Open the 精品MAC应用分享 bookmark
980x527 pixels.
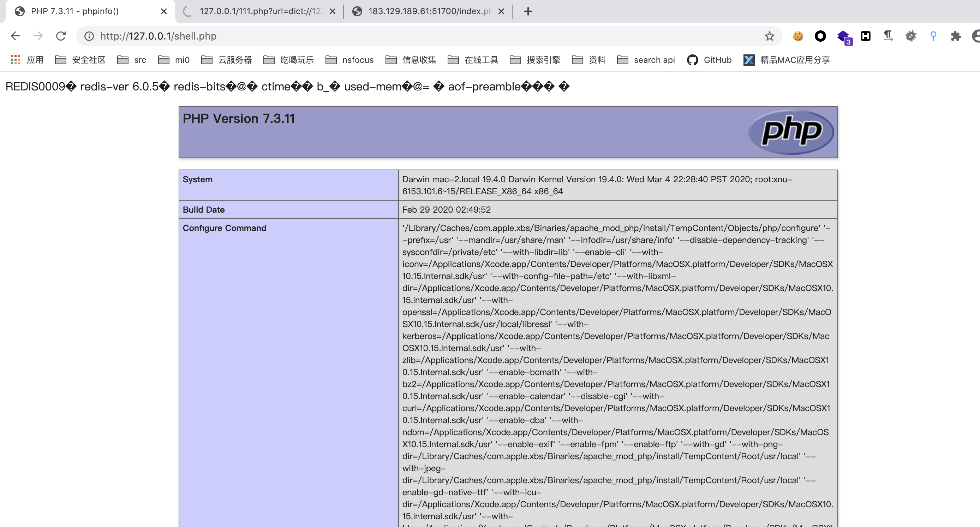coord(787,60)
